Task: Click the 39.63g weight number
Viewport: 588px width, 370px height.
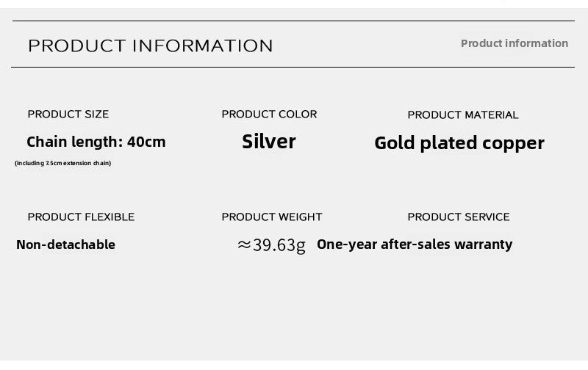Action: [279, 245]
